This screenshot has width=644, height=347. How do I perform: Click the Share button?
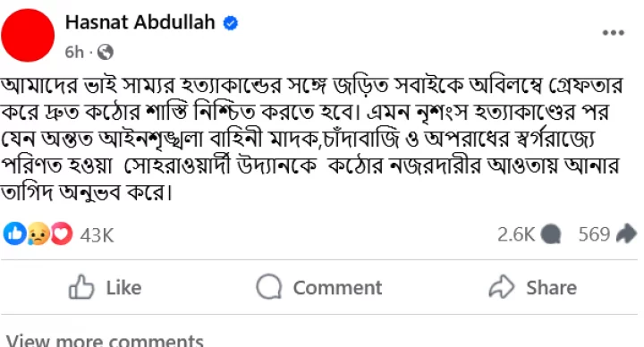click(x=533, y=287)
